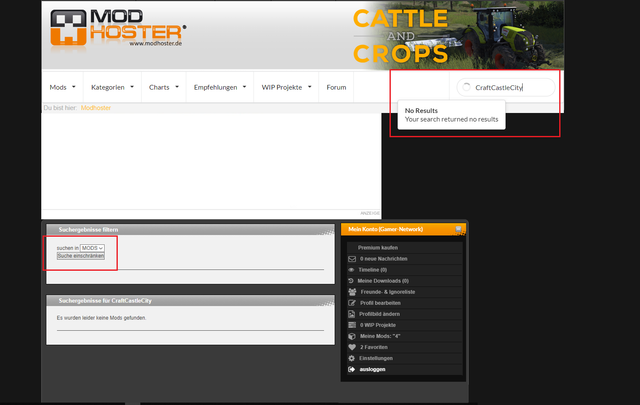Open 2 Favoriten
The width and height of the screenshot is (640, 405).
pos(373,347)
